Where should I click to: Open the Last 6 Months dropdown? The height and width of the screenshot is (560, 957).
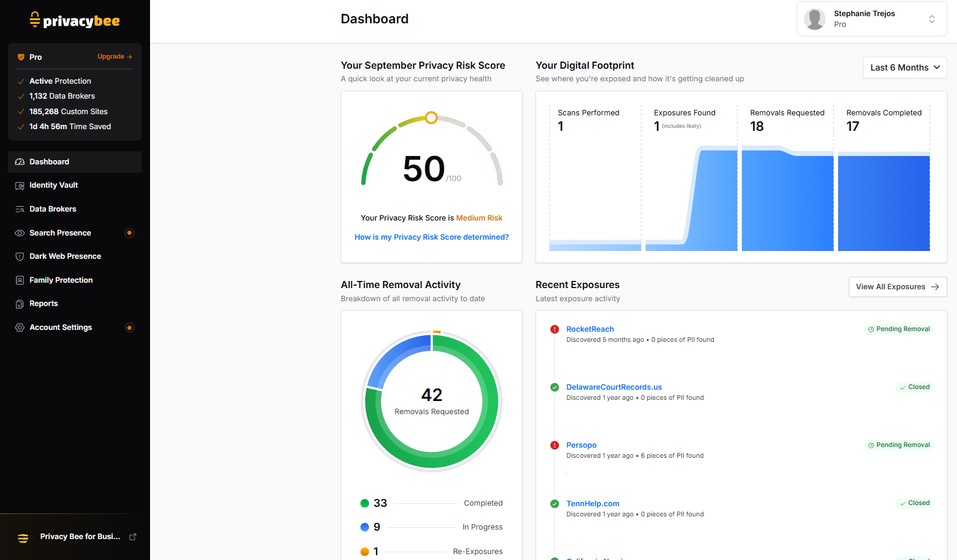point(905,68)
